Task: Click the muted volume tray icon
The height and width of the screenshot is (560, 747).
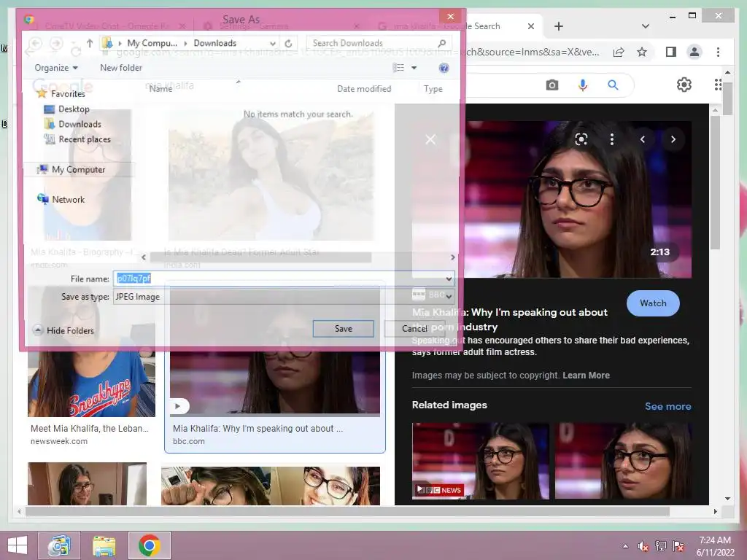Action: point(643,546)
